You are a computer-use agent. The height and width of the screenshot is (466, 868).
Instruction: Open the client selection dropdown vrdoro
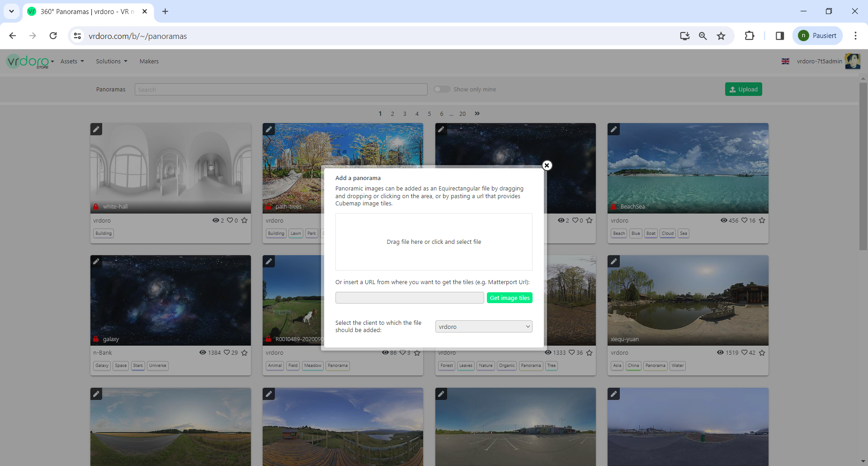point(483,327)
